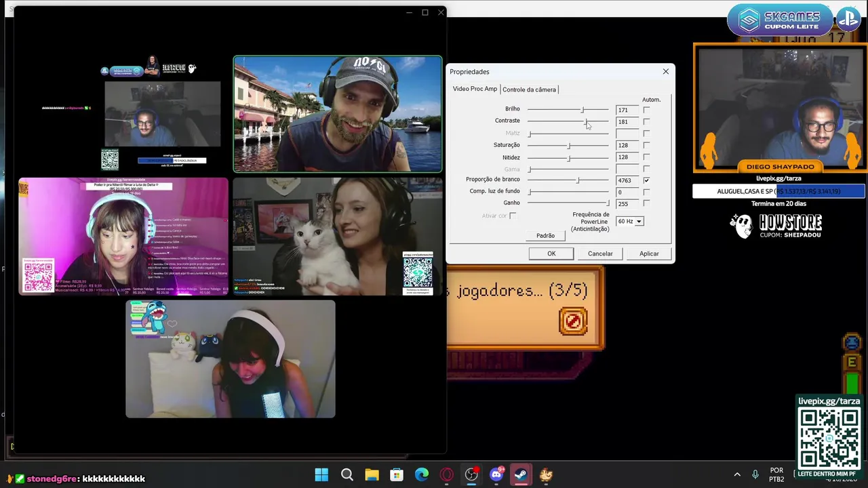Cancel waiting for players in the game
Image resolution: width=868 pixels, height=488 pixels.
pyautogui.click(x=573, y=321)
